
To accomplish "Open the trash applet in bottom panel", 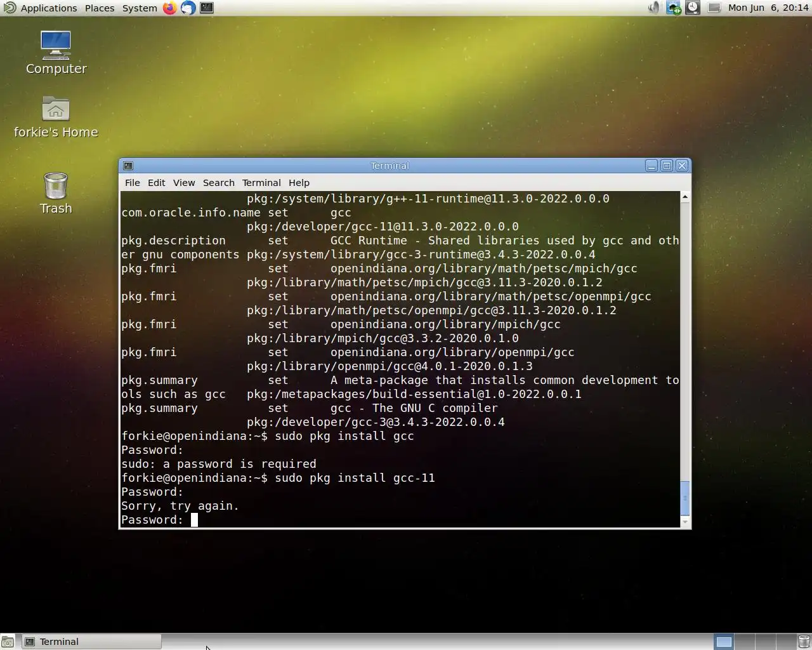I will 804,642.
